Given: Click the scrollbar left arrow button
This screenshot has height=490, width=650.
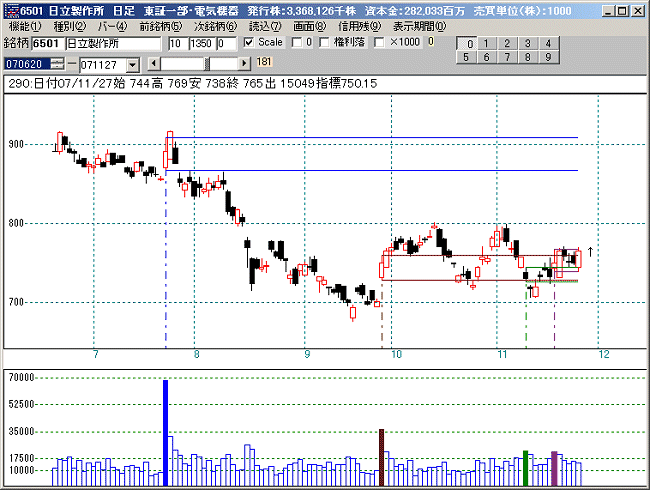Looking at the screenshot, I should point(153,64).
